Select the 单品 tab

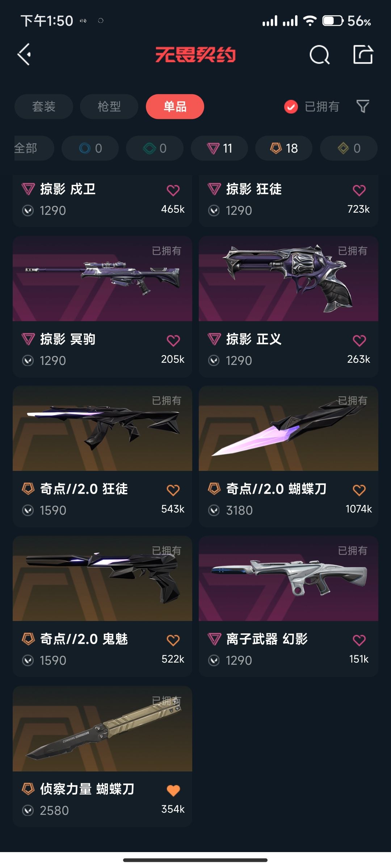pos(175,107)
